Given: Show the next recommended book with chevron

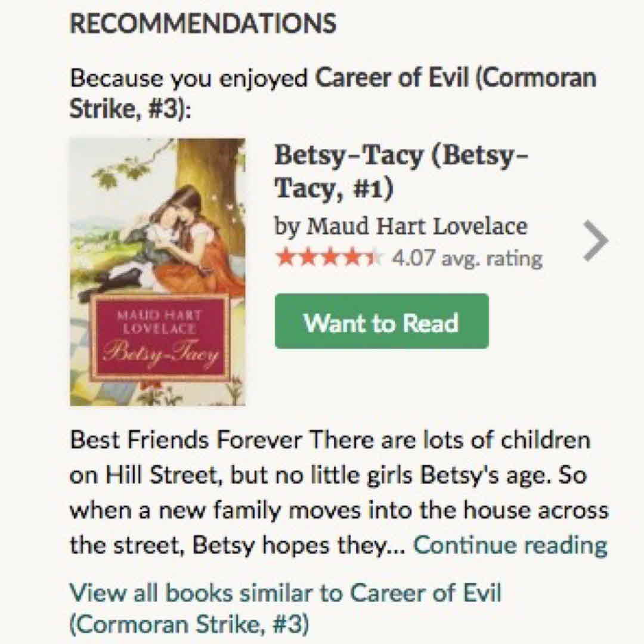Looking at the screenshot, I should click(595, 241).
